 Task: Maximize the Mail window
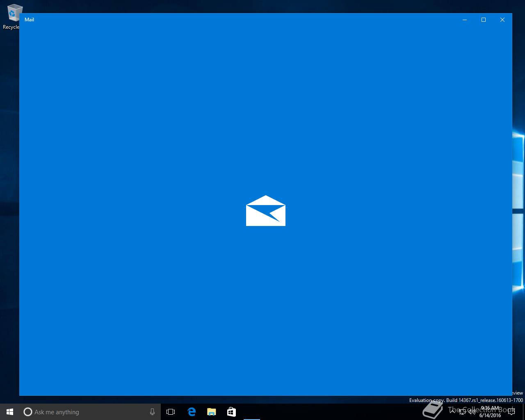point(484,20)
